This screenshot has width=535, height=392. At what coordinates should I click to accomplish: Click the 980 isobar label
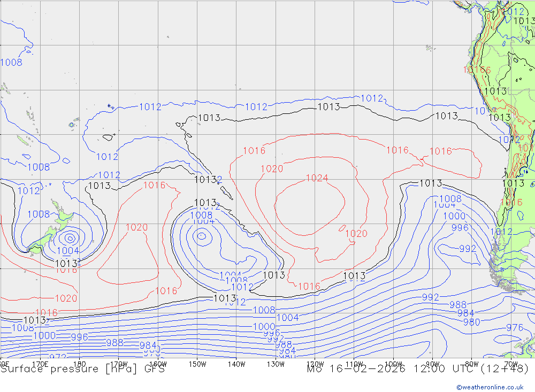[471, 322]
